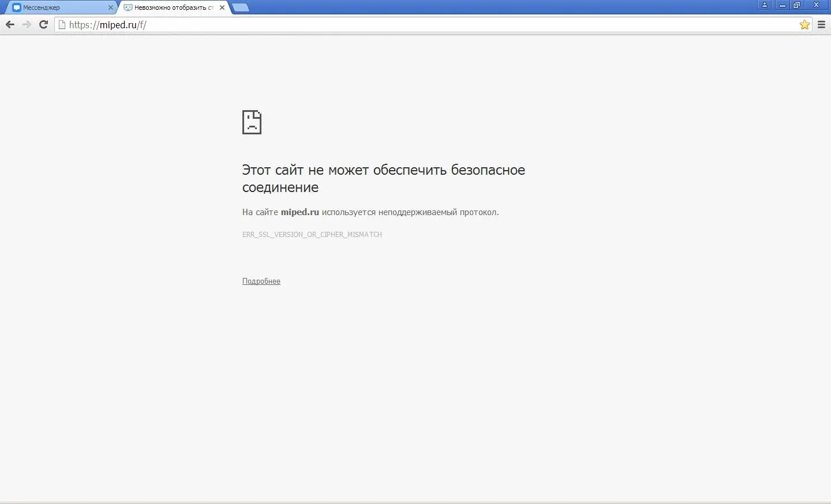Reload the current page

click(x=43, y=25)
